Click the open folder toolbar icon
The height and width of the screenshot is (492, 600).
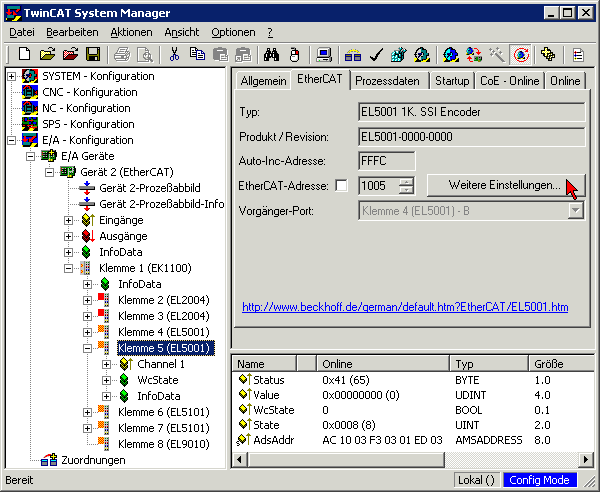(x=47, y=54)
